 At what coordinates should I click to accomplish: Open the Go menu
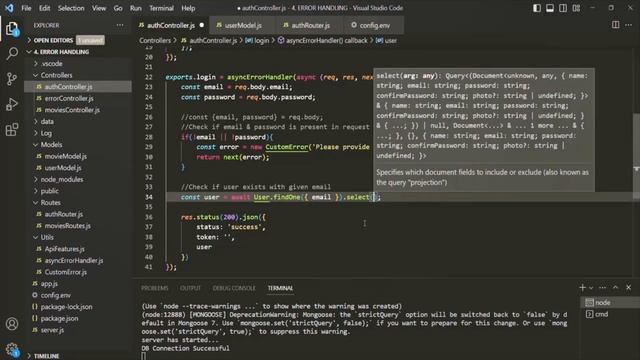coord(118,8)
